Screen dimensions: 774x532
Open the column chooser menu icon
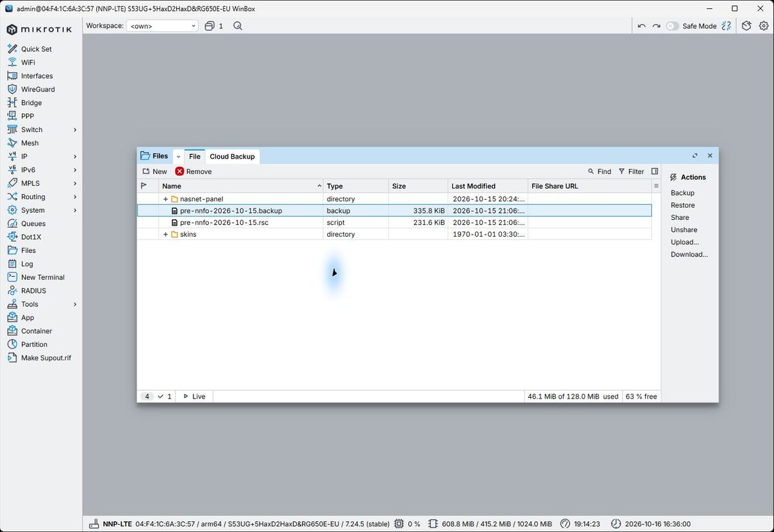click(x=656, y=186)
